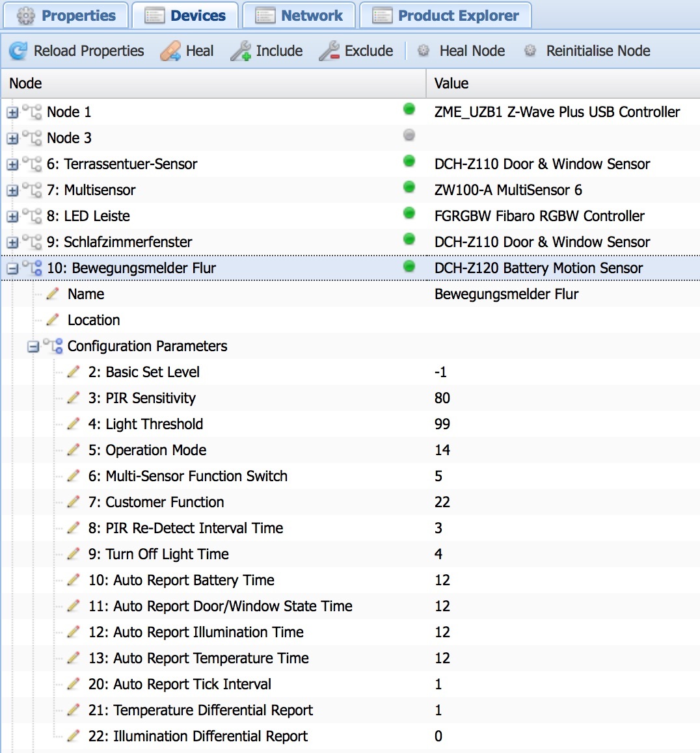Screen dimensions: 700x753
Task: Expand Node 1 in the tree
Action: pos(12,112)
